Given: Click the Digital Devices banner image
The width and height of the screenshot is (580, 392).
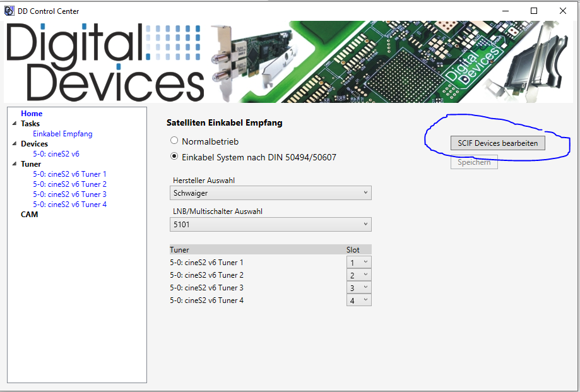Looking at the screenshot, I should pos(288,62).
